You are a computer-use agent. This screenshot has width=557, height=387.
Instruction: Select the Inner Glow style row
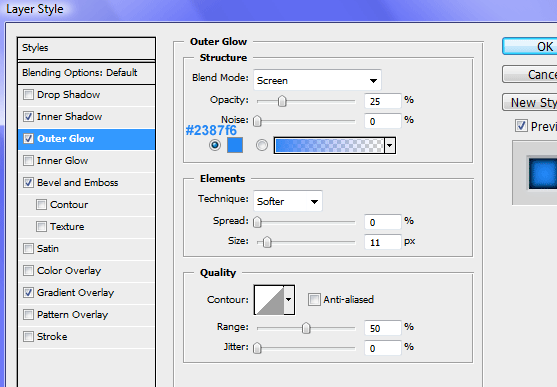[x=86, y=161]
